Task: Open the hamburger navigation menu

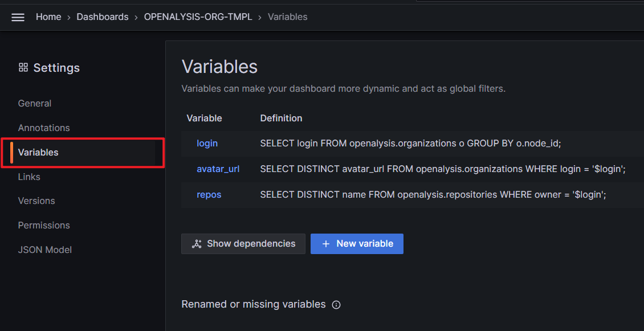Action: 18,17
